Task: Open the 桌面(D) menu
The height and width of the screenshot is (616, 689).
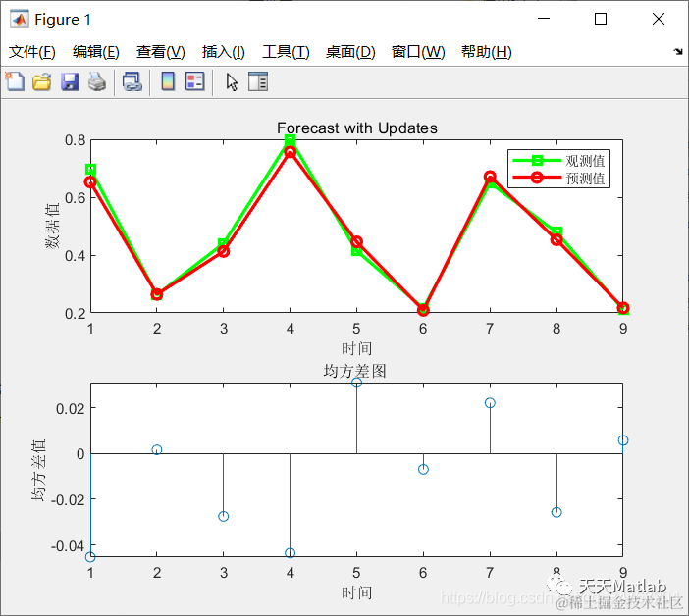Action: (x=350, y=52)
